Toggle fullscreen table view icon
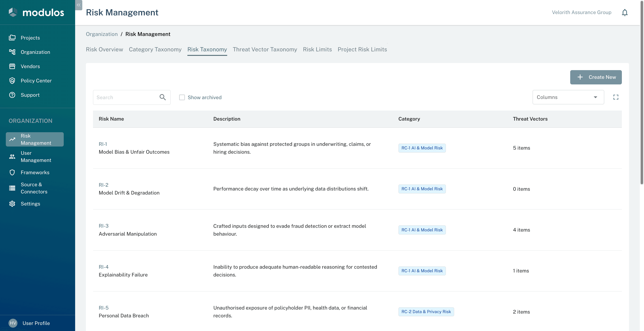Viewport: 644px width, 331px height. pyautogui.click(x=616, y=97)
